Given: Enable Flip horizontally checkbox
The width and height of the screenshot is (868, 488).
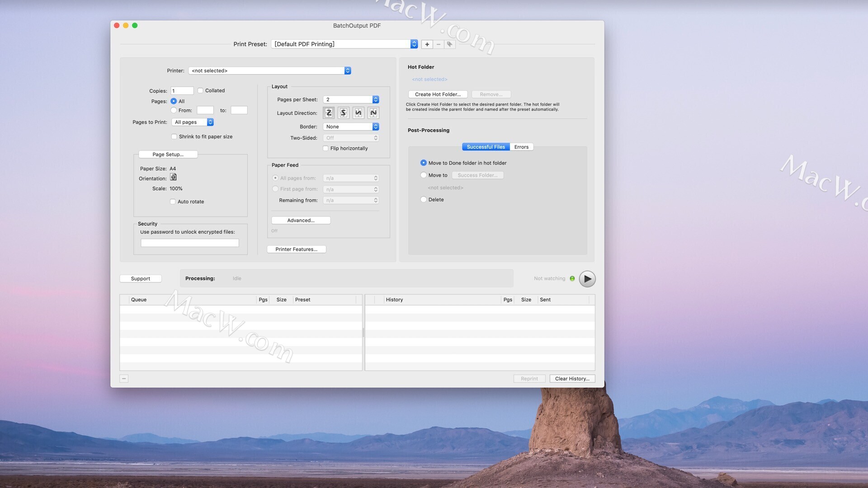Looking at the screenshot, I should click(x=325, y=148).
